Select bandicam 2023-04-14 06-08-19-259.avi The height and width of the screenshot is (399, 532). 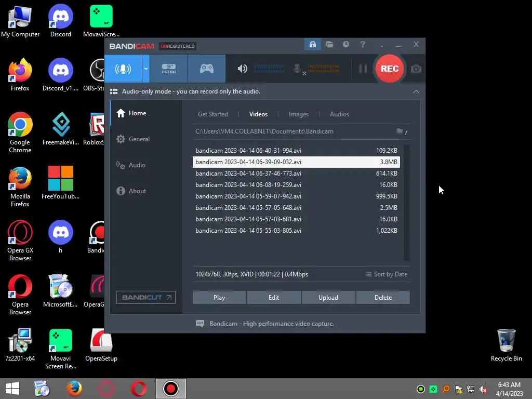(296, 185)
